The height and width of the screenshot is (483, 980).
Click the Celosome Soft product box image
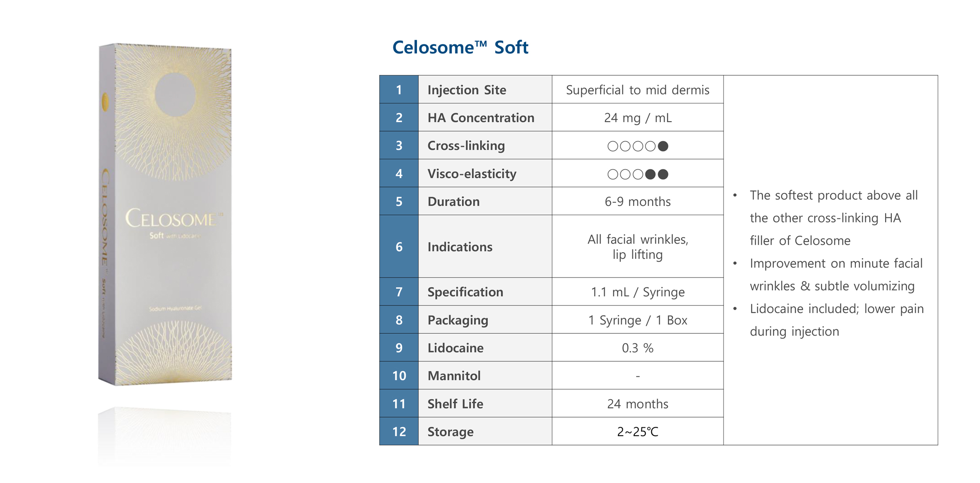[165, 214]
